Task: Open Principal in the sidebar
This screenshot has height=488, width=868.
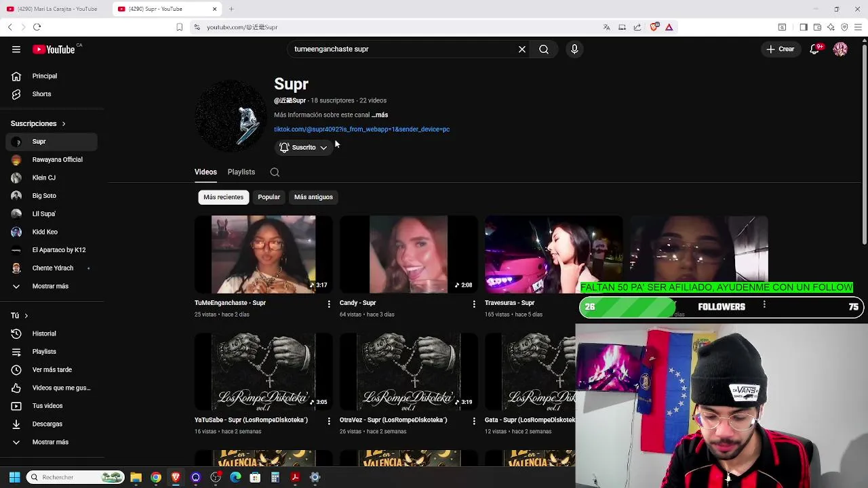Action: (52, 76)
